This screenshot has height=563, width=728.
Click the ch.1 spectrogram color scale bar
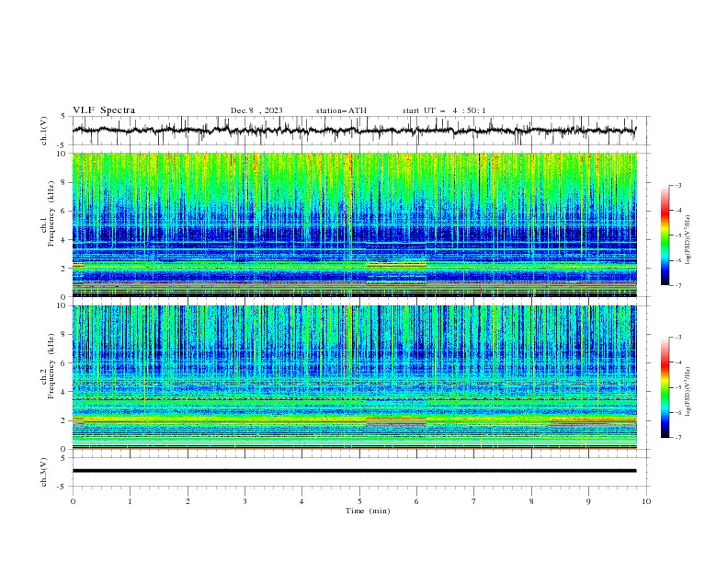[x=665, y=236]
